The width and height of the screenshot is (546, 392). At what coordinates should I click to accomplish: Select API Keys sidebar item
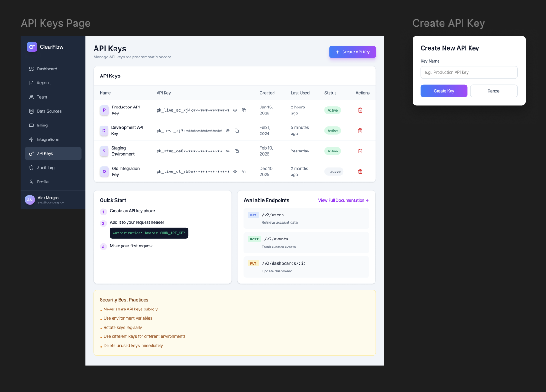(x=53, y=153)
